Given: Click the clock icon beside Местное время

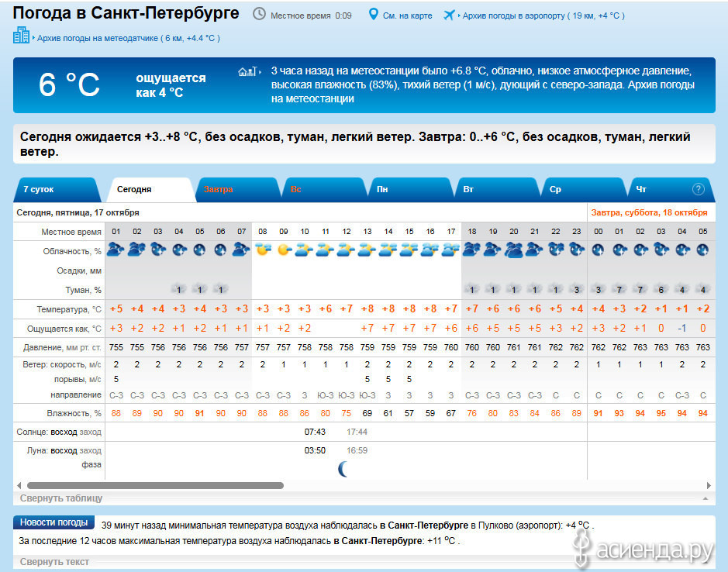Looking at the screenshot, I should coord(259,15).
